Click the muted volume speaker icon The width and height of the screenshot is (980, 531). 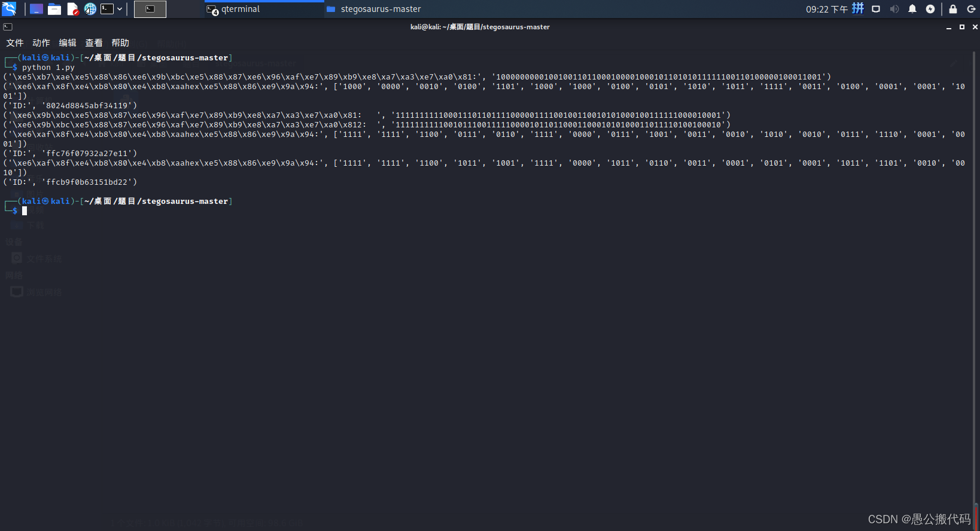pos(894,9)
